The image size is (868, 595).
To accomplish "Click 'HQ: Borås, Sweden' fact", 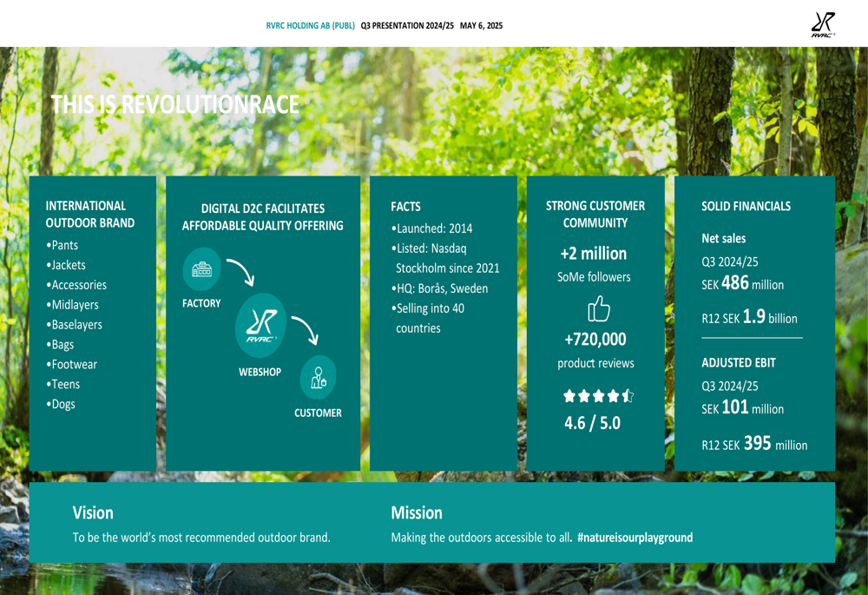I will point(439,288).
